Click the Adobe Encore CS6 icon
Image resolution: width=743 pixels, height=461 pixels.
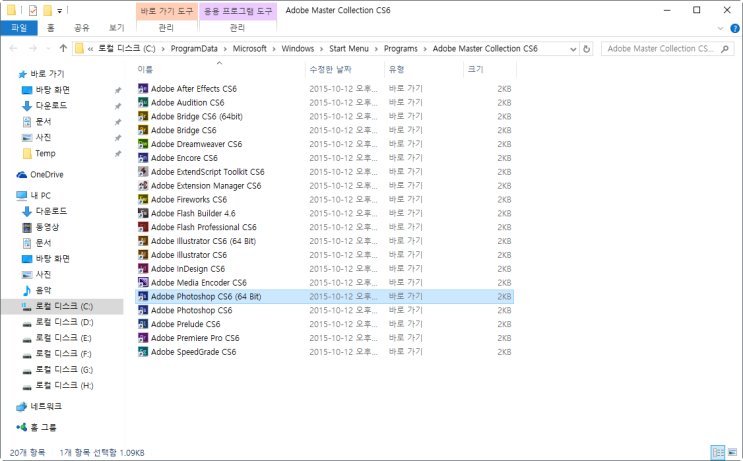143,158
